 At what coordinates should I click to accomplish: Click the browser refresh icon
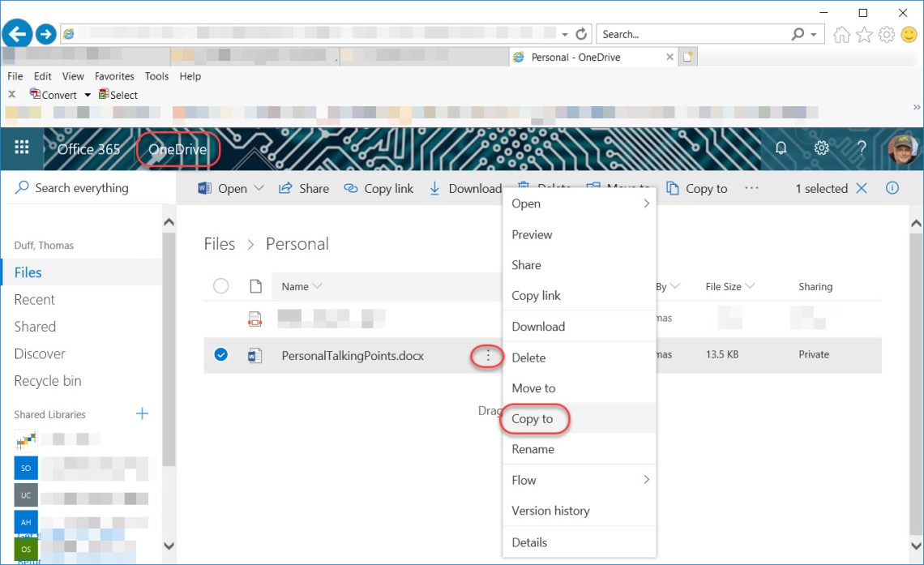[x=581, y=34]
